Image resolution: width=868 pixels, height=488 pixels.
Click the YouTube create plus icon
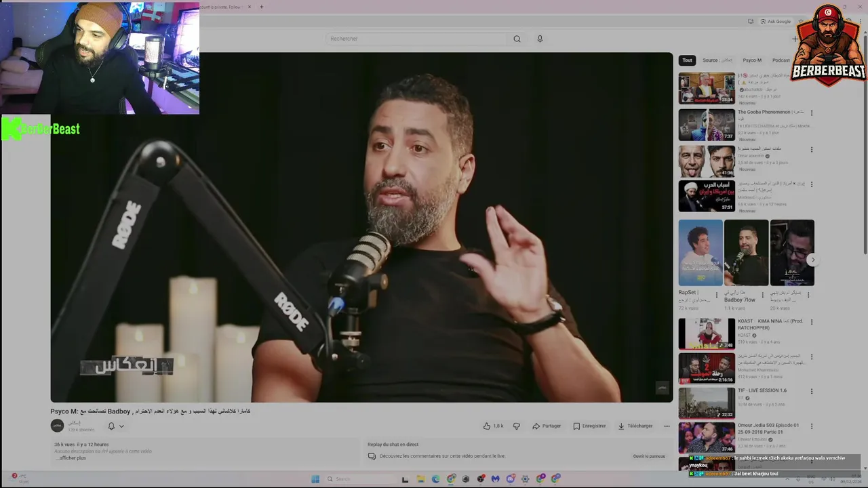795,39
